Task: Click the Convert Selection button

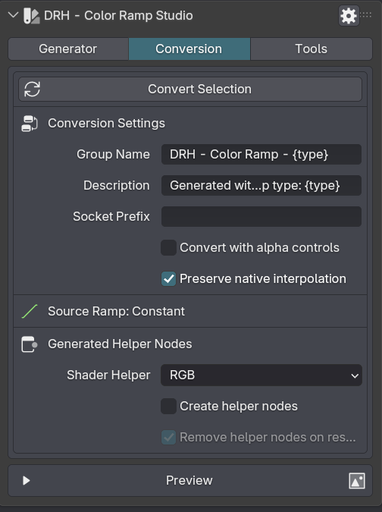Action: (190, 89)
